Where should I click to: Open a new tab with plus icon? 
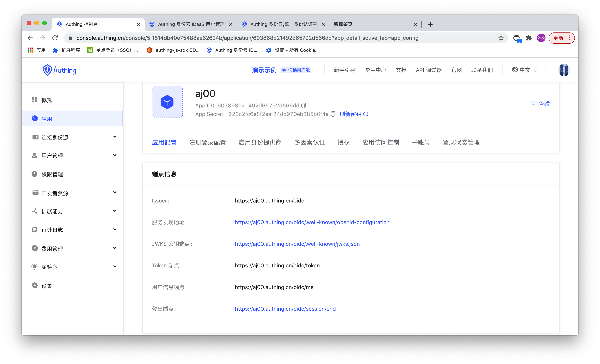[430, 24]
